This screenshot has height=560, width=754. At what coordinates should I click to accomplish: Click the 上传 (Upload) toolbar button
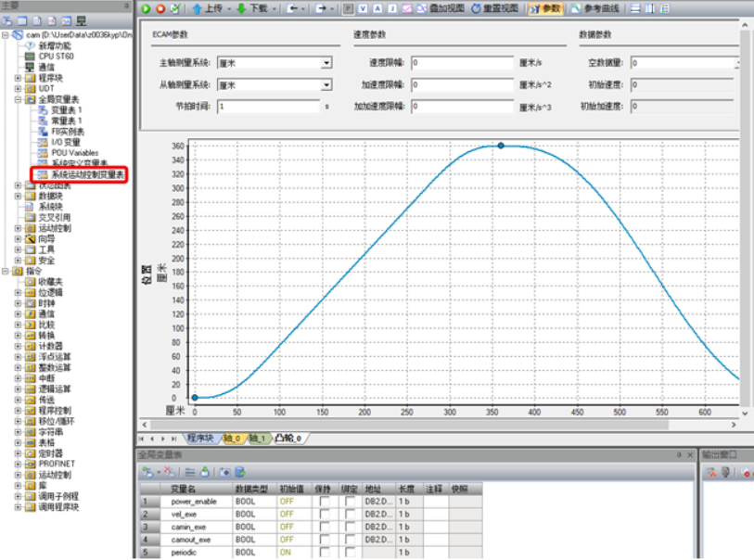click(x=207, y=8)
